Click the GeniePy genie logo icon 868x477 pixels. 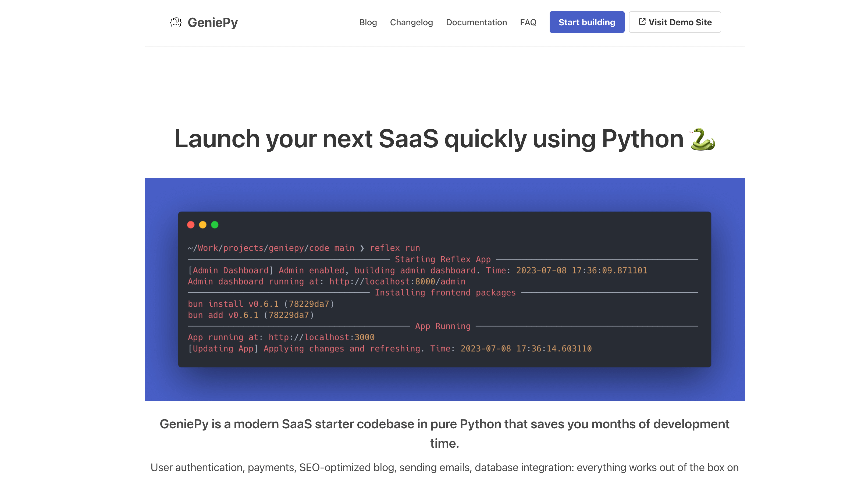(176, 22)
